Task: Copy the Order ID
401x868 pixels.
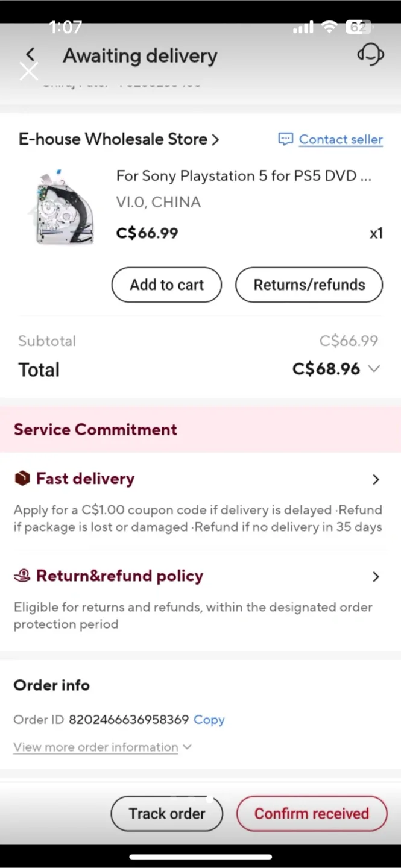Action: tap(209, 720)
